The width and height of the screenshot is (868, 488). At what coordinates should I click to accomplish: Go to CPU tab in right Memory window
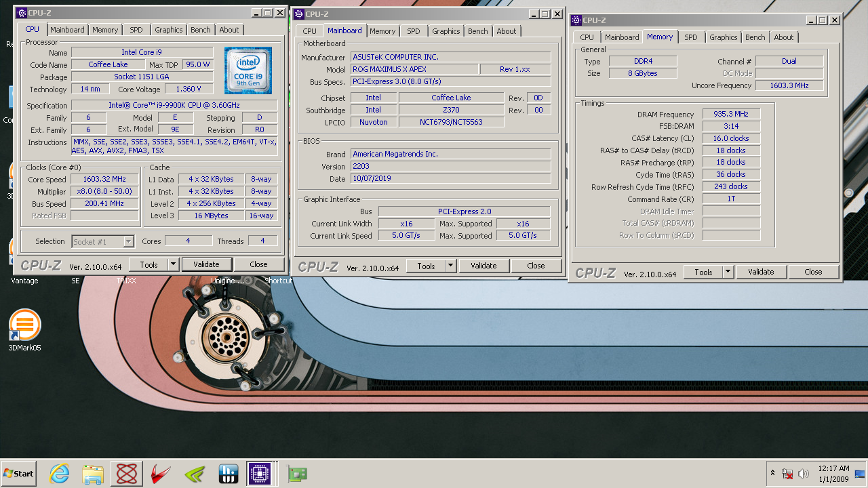(x=587, y=37)
